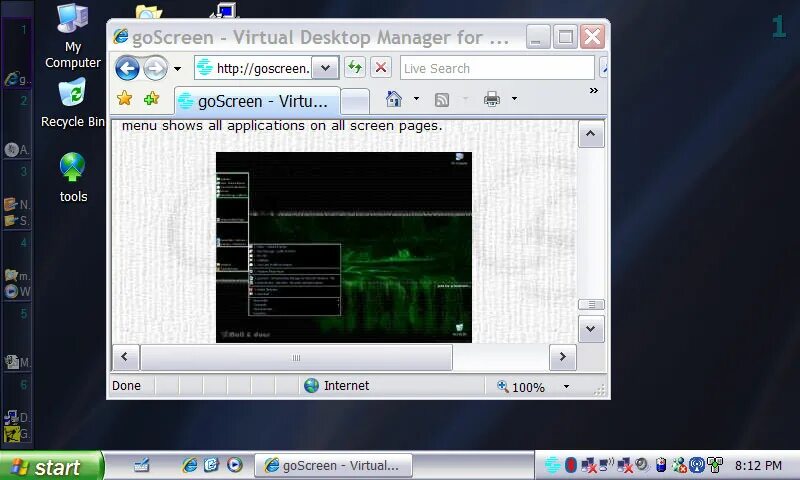This screenshot has width=800, height=480.
Task: Click the 'N.' app entry on page 3
Action: pos(17,205)
